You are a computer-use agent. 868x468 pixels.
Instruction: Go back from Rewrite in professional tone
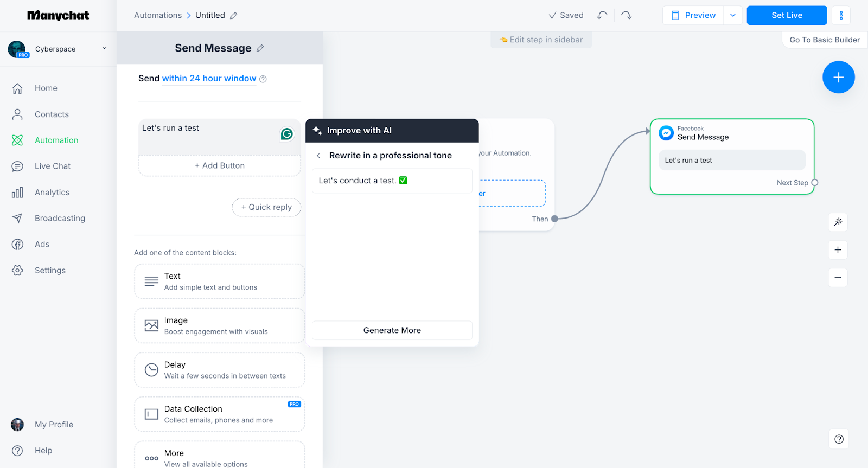point(318,156)
